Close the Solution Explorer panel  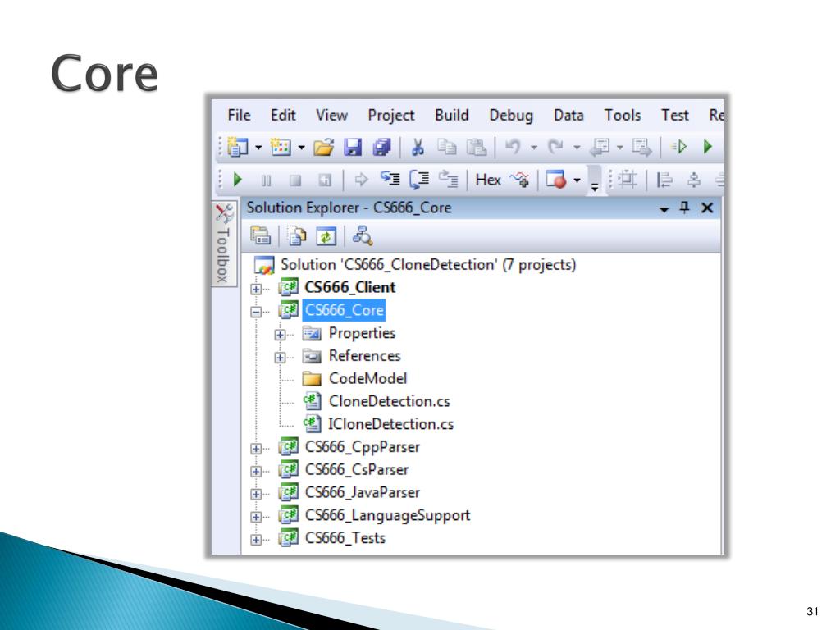707,208
